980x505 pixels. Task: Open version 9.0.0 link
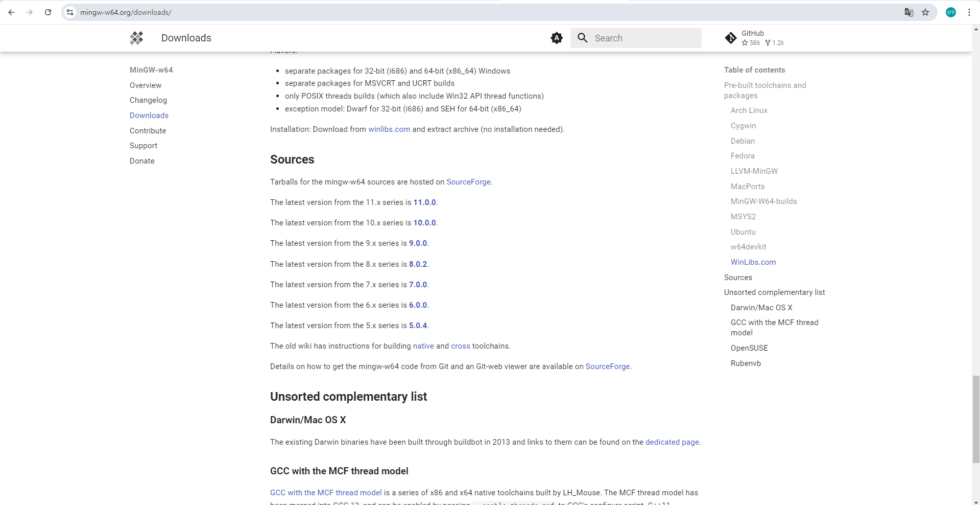418,243
